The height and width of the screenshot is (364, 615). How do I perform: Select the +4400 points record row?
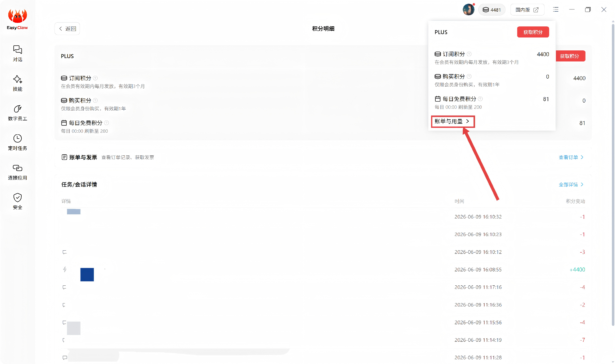click(323, 270)
